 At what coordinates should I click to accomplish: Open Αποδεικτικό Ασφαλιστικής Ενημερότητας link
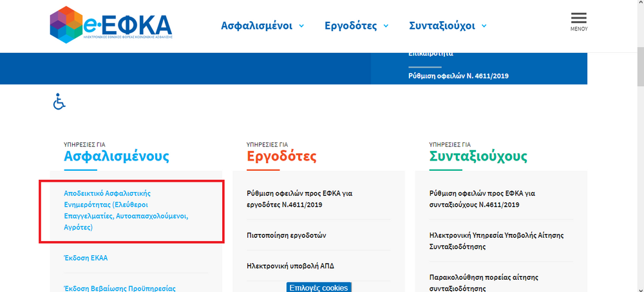point(126,210)
